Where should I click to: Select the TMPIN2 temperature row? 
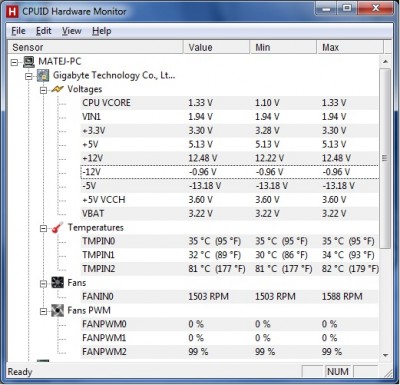pos(229,269)
